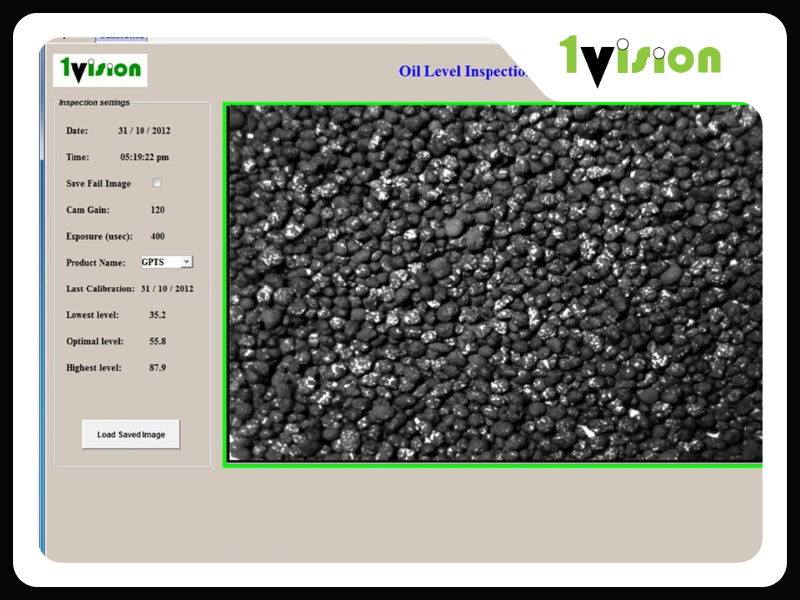Click the small 1Vision logo in panel
This screenshot has width=800, height=600.
click(100, 70)
